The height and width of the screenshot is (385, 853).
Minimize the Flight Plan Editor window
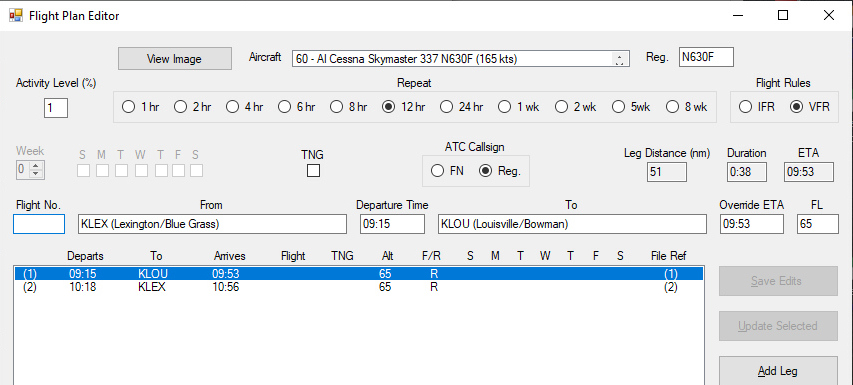tap(738, 15)
